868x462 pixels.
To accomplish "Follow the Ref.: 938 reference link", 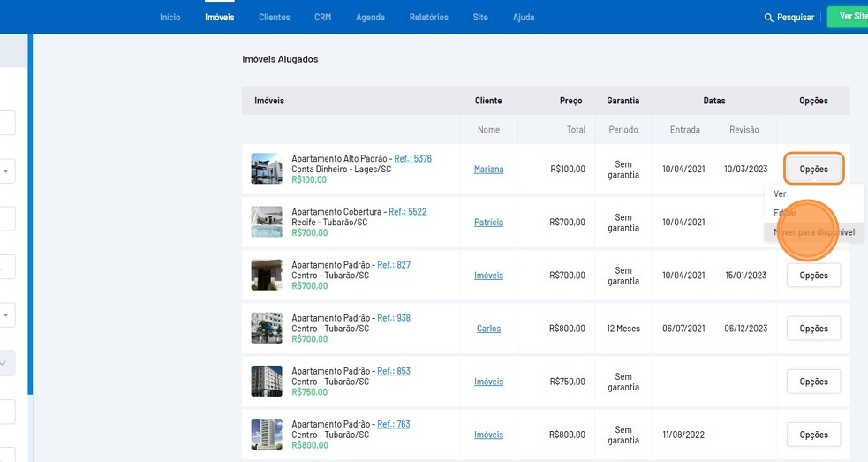I will (x=393, y=318).
